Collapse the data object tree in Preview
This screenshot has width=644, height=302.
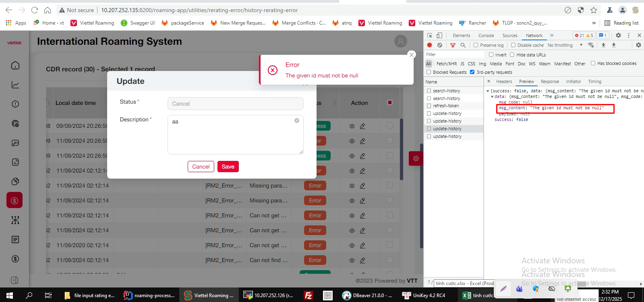click(492, 97)
